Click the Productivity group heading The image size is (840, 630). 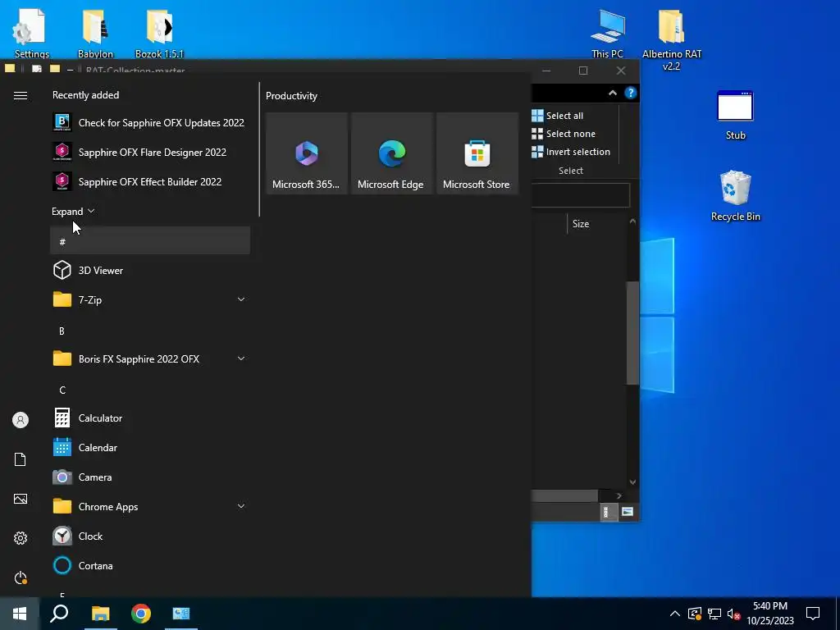tap(291, 96)
